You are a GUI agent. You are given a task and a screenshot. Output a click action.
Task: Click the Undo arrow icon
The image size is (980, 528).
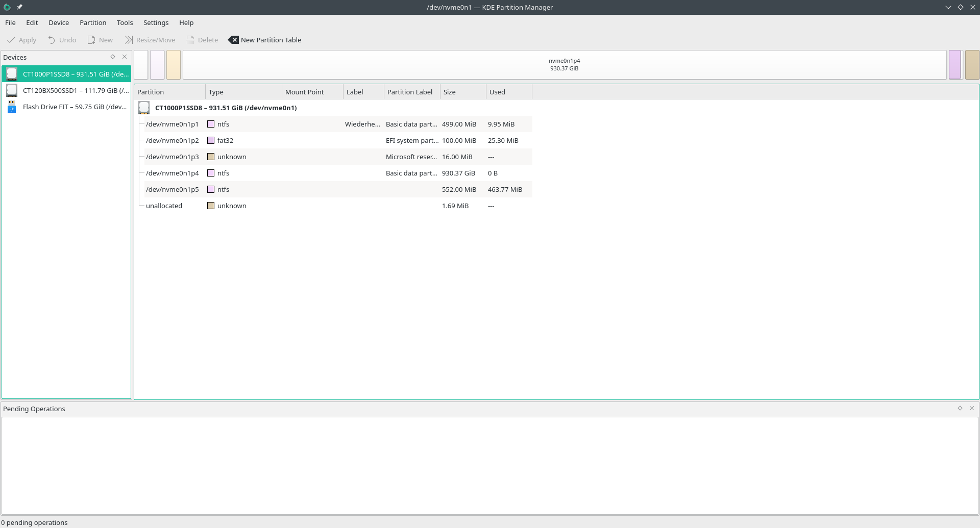click(x=52, y=40)
